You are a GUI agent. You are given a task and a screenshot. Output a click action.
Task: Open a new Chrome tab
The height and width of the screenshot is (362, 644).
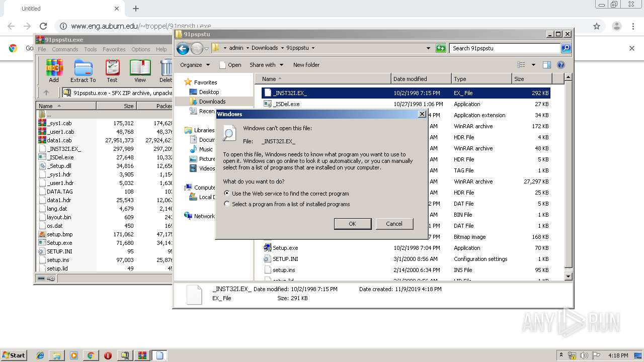(136, 9)
